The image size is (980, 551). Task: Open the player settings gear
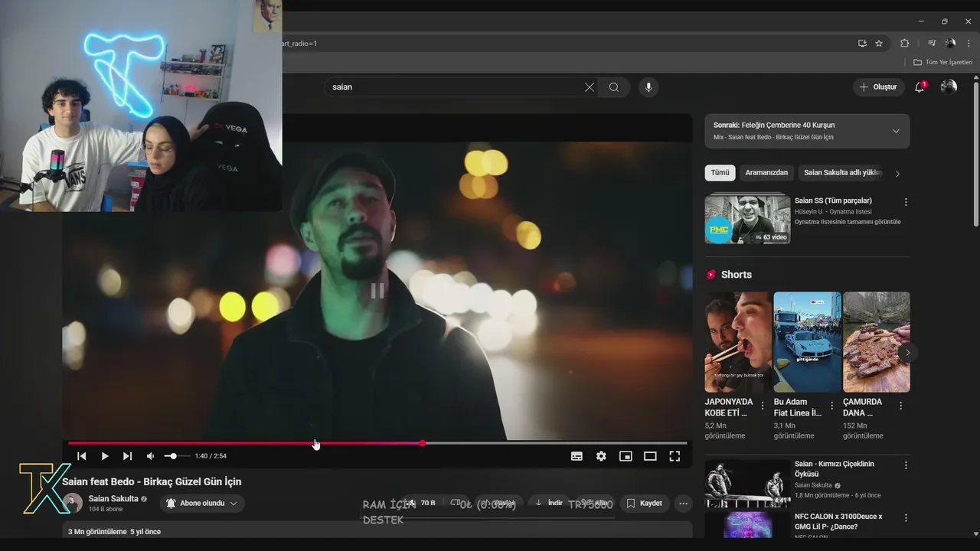(x=601, y=456)
